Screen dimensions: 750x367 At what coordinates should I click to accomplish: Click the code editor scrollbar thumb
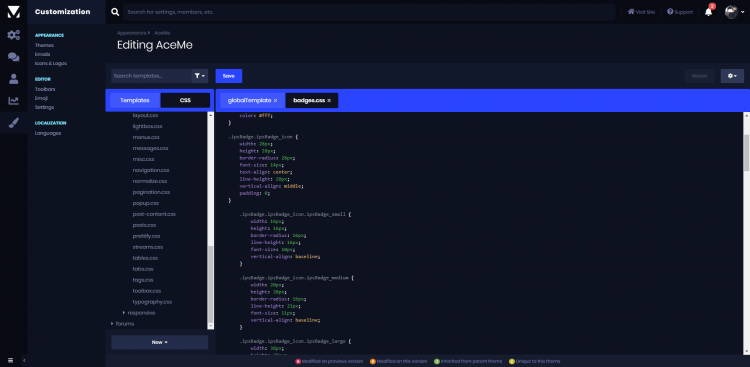click(746, 152)
